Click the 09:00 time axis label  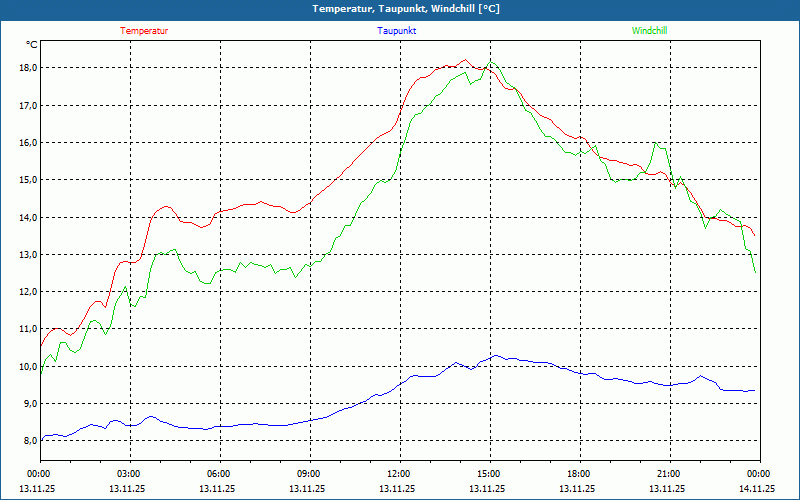[308, 474]
